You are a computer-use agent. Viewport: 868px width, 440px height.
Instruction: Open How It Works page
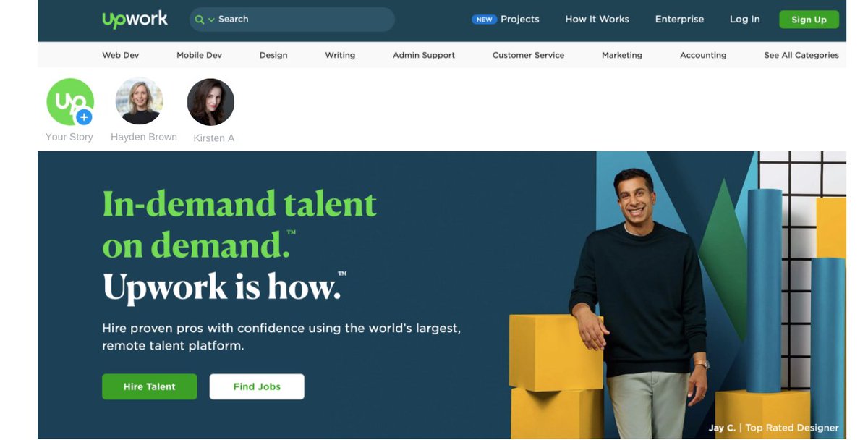[x=597, y=20]
